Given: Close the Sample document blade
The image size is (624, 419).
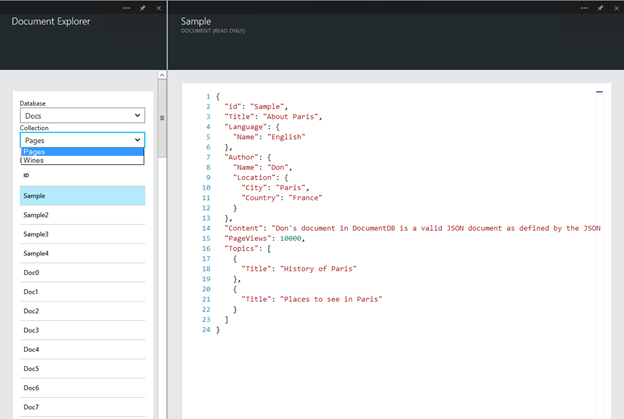Looking at the screenshot, I should 616,8.
